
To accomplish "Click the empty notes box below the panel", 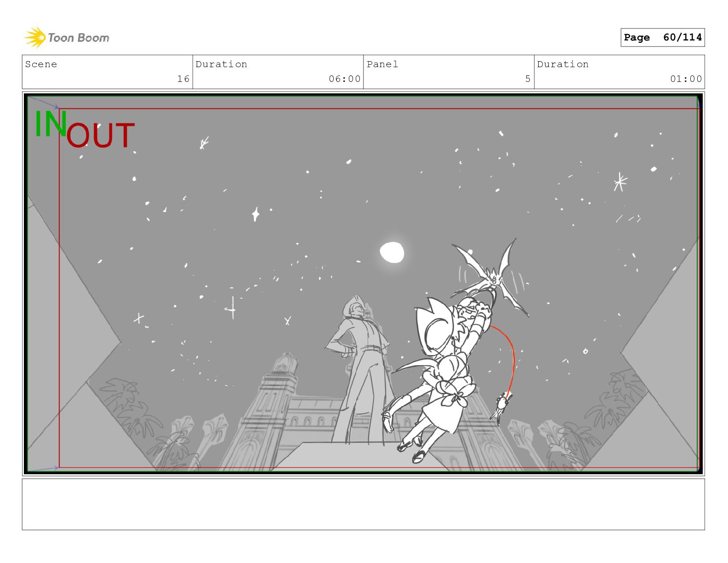I will coord(363,504).
